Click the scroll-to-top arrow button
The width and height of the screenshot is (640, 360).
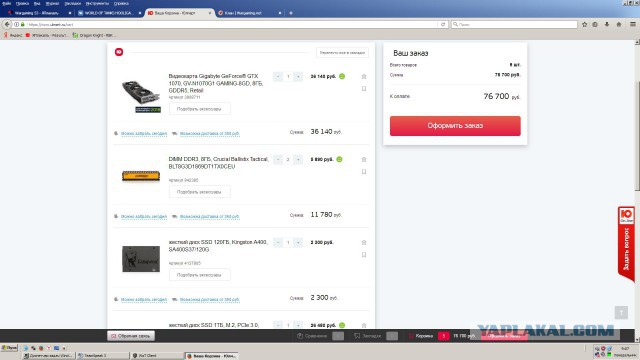621,313
